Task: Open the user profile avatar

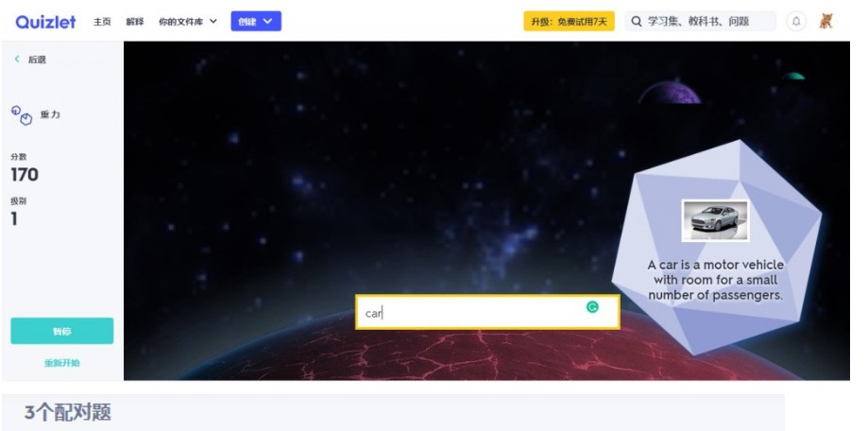Action: tap(825, 22)
